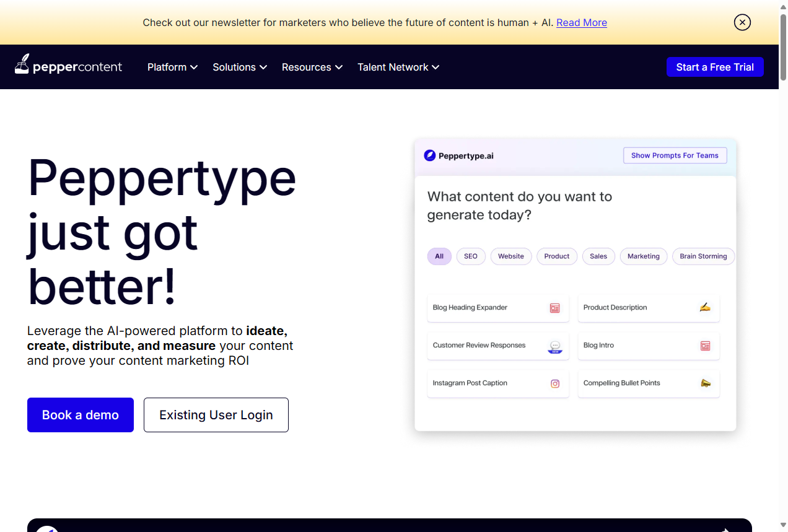Open the Solutions dropdown
788x532 pixels.
pos(240,67)
